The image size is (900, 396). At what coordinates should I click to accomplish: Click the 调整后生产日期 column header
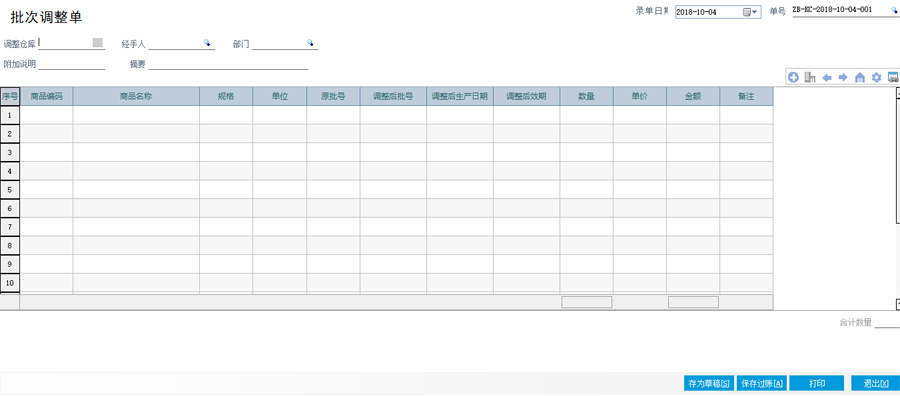coord(460,96)
